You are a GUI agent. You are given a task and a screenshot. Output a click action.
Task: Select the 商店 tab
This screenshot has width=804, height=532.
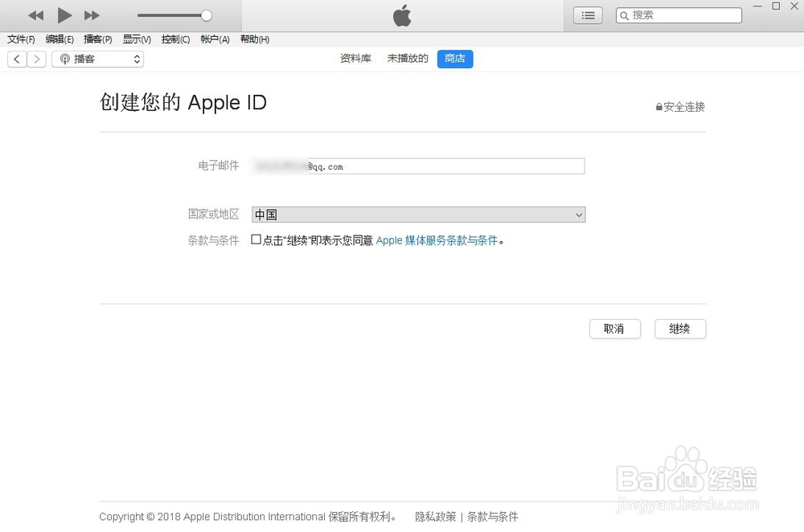[455, 59]
